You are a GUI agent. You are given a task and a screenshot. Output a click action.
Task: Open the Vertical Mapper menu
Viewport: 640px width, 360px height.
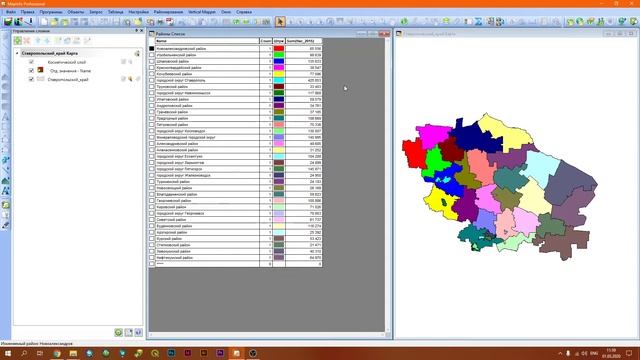(x=202, y=12)
